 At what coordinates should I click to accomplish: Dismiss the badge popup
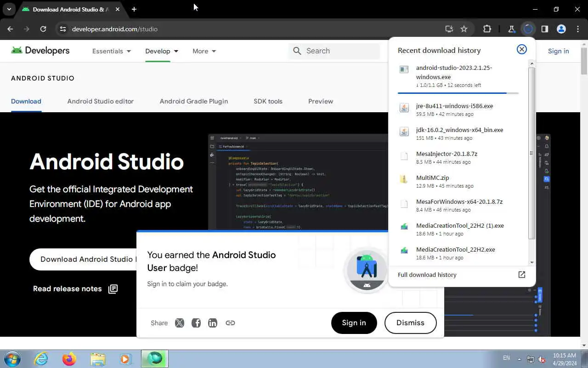pyautogui.click(x=410, y=322)
